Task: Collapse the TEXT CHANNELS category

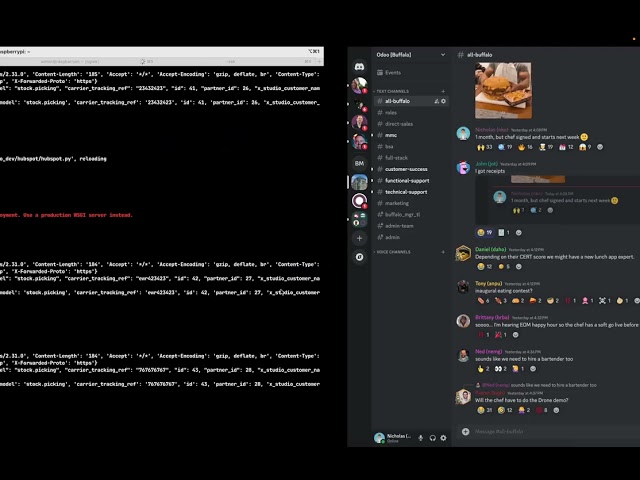Action: click(392, 91)
